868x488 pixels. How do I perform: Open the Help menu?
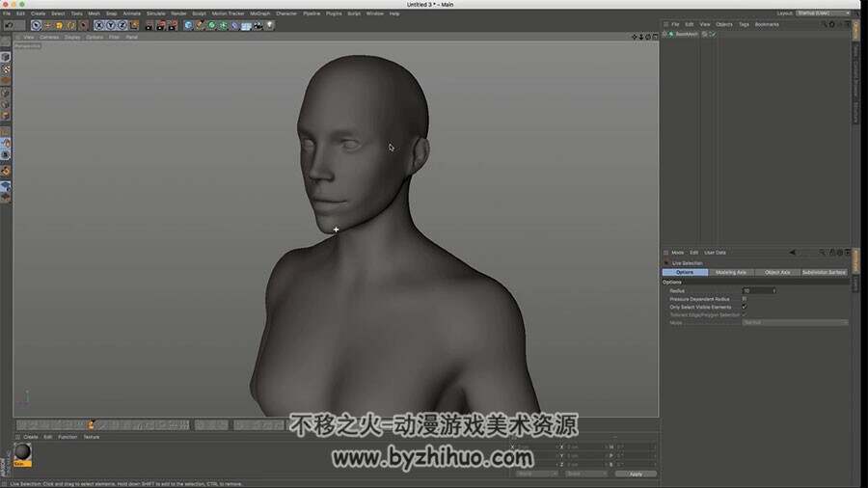(x=394, y=14)
